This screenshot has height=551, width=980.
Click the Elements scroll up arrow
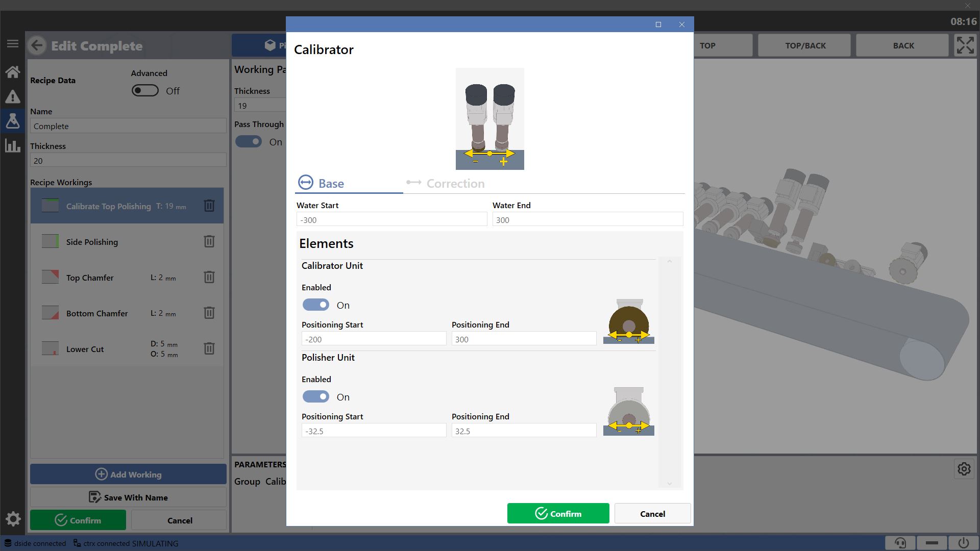coord(669,261)
